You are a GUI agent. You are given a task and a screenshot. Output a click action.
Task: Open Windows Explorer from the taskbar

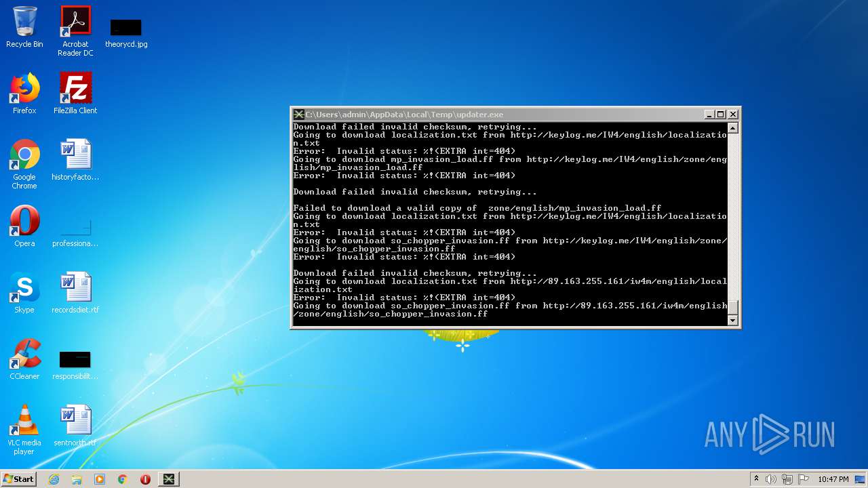coord(77,479)
